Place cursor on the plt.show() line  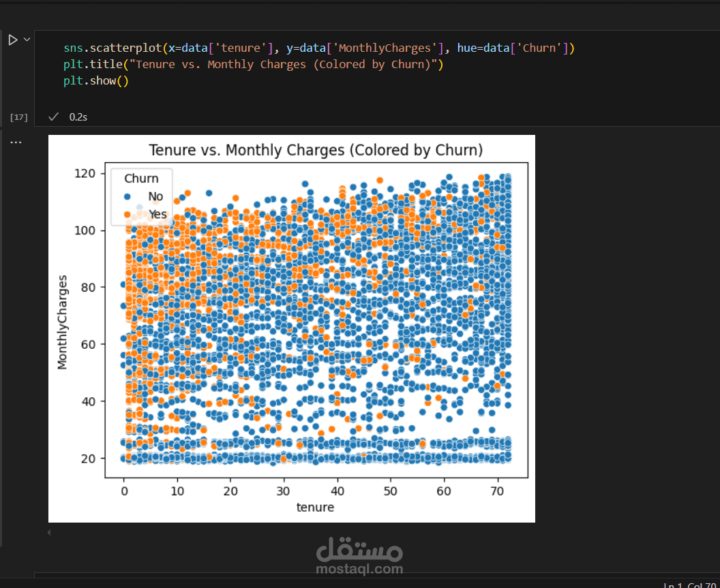pos(96,81)
